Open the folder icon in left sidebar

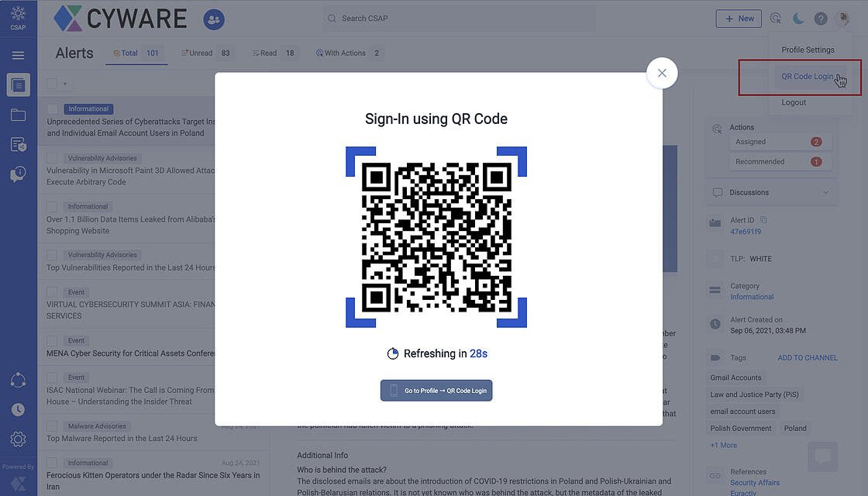click(x=18, y=115)
